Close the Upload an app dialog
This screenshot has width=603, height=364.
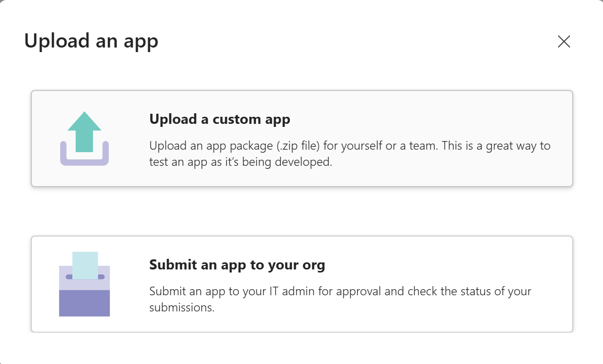point(564,41)
